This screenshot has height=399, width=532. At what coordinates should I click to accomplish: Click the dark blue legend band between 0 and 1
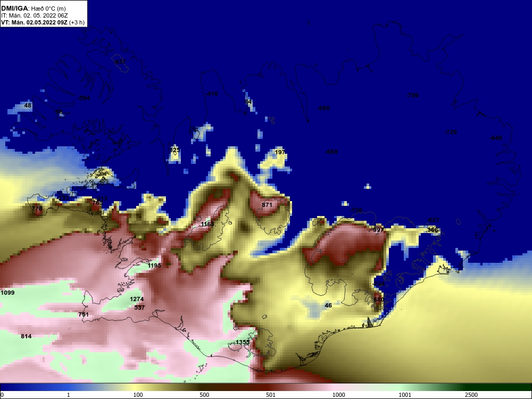point(34,387)
